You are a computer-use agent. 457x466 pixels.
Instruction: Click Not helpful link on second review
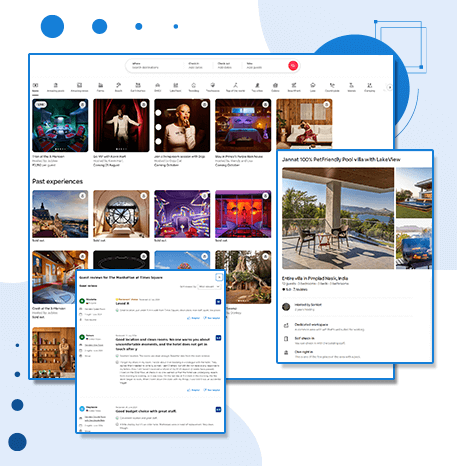pos(212,390)
